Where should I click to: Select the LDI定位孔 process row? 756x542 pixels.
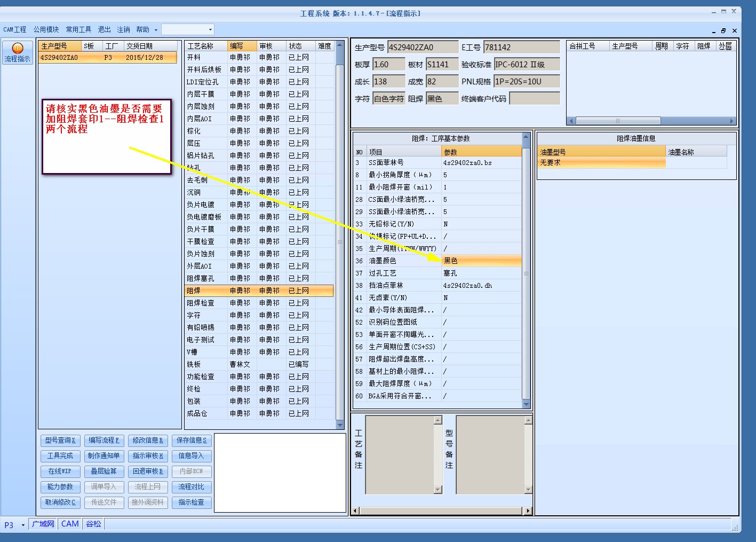(x=260, y=82)
